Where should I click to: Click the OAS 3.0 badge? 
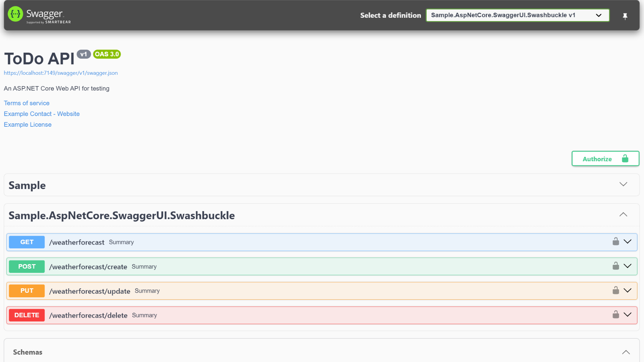point(107,54)
